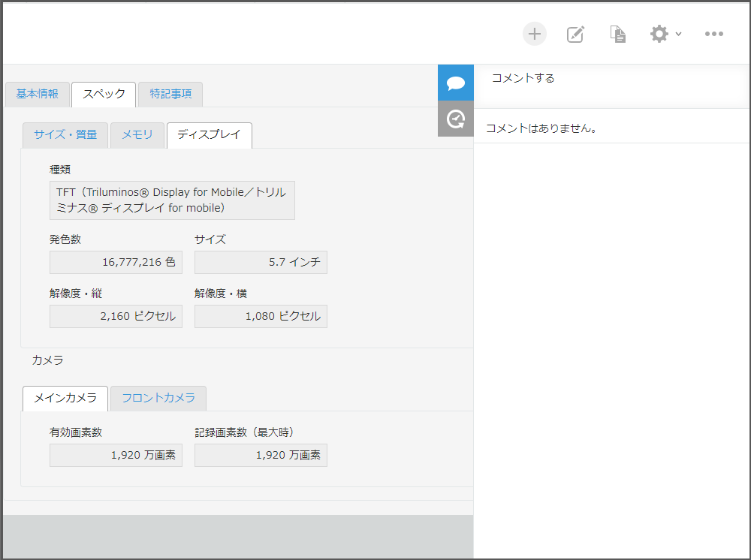Duplicate the record via the copy icon

pyautogui.click(x=617, y=33)
